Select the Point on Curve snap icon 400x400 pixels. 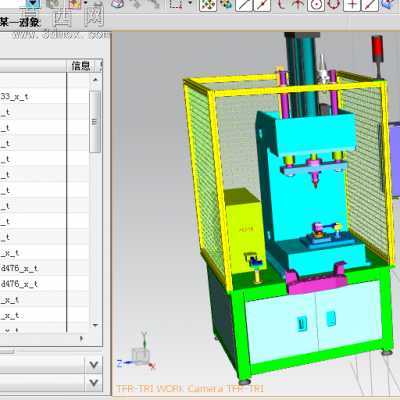[x=370, y=5]
